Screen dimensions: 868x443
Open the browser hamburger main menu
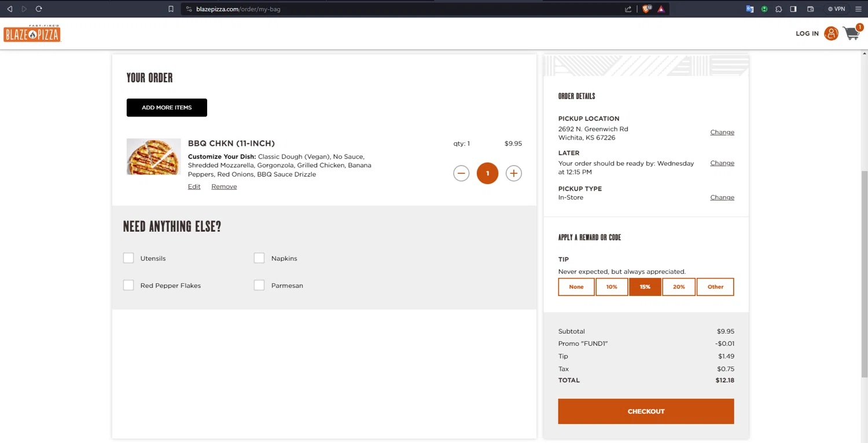pos(858,9)
